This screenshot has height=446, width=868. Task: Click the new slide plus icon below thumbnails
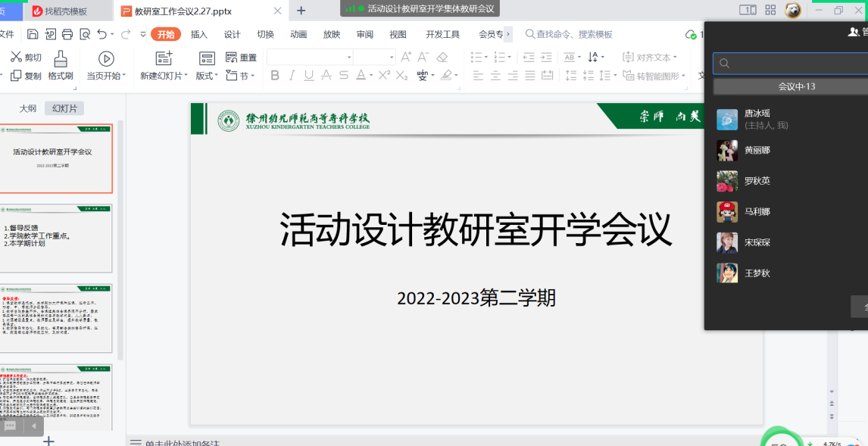coord(48,441)
